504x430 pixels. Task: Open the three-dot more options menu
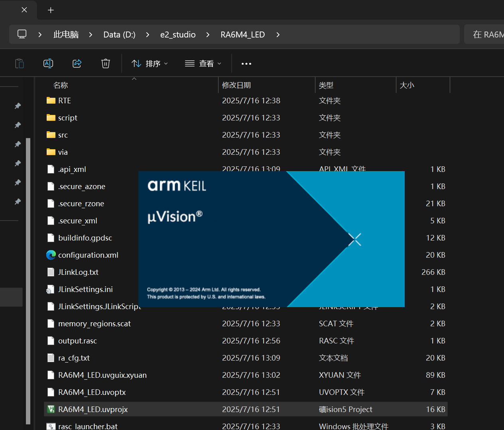tap(246, 64)
